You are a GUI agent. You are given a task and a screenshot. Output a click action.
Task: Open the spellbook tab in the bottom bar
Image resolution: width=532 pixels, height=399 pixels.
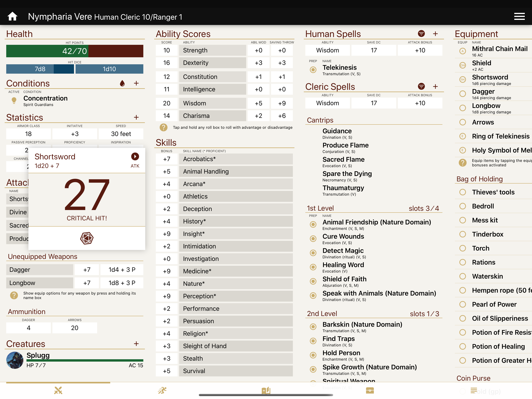[266, 390]
